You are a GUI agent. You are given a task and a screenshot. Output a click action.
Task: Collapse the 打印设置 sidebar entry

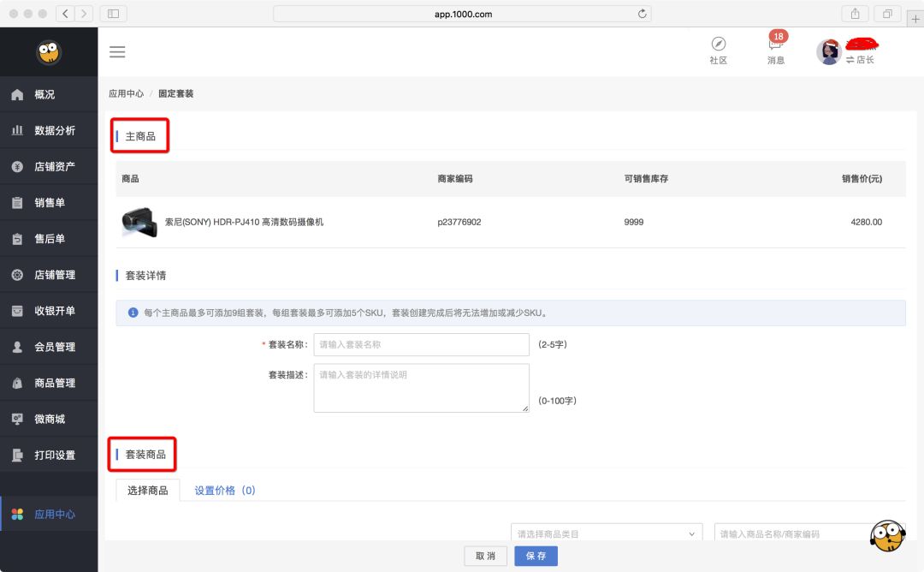click(x=41, y=455)
